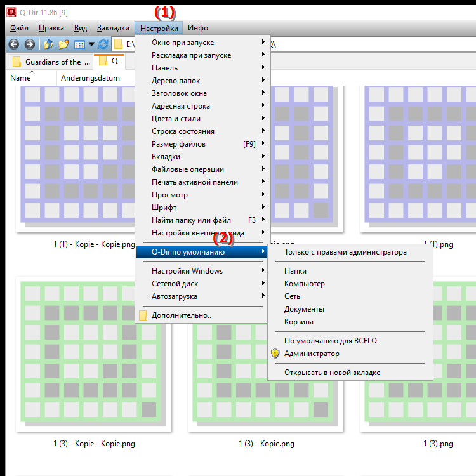Image resolution: width=476 pixels, height=476 pixels.
Task: Select thumbnail 1 (1).png
Action: [x=418, y=158]
